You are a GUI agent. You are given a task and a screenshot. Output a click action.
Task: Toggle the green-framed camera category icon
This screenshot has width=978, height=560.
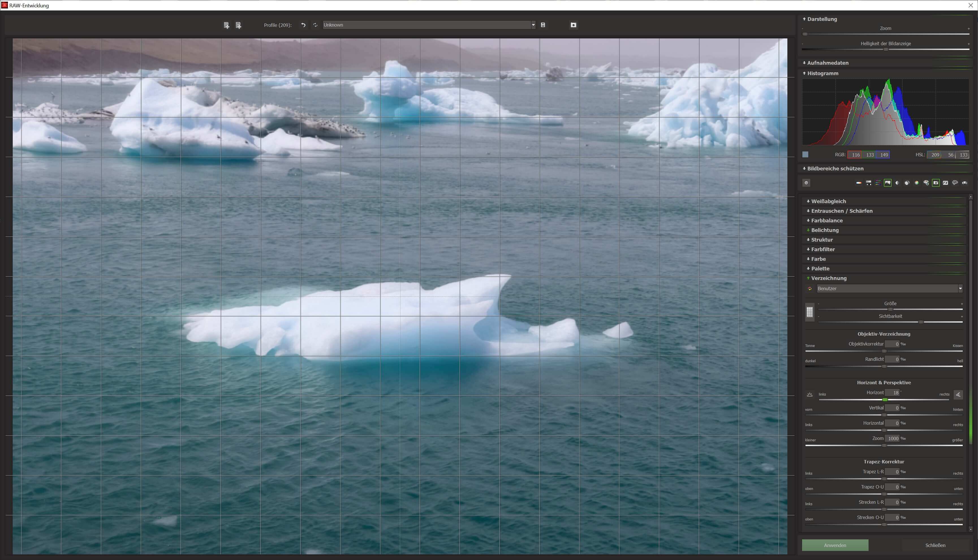(936, 183)
